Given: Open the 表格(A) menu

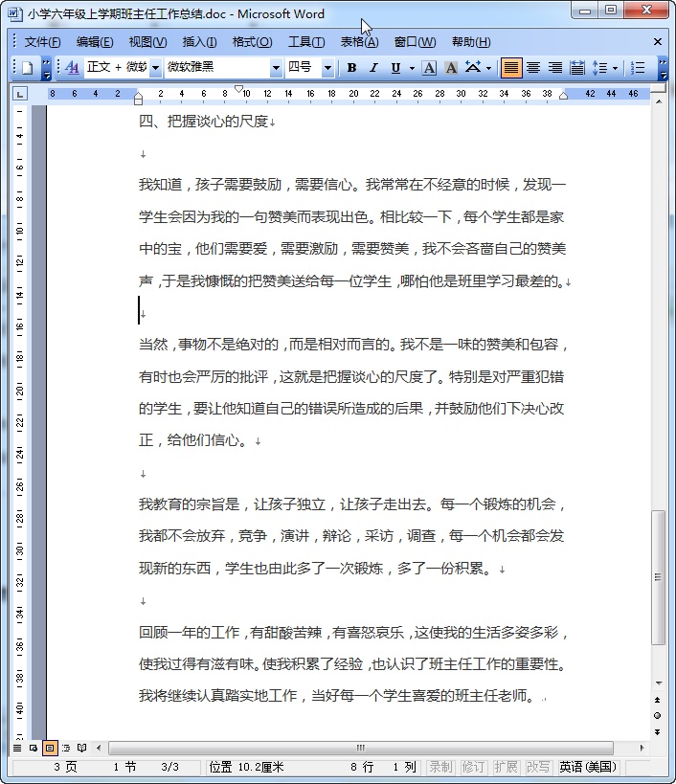Looking at the screenshot, I should point(359,42).
